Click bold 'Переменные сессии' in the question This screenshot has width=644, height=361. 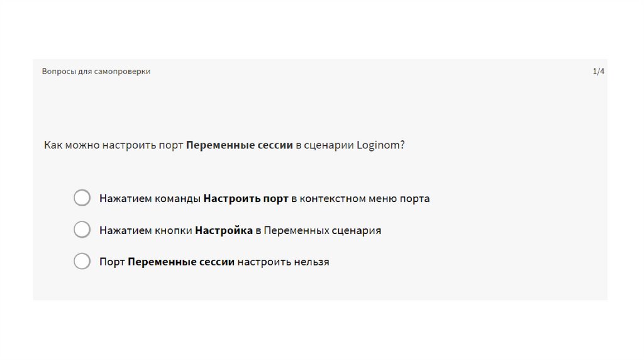(240, 145)
